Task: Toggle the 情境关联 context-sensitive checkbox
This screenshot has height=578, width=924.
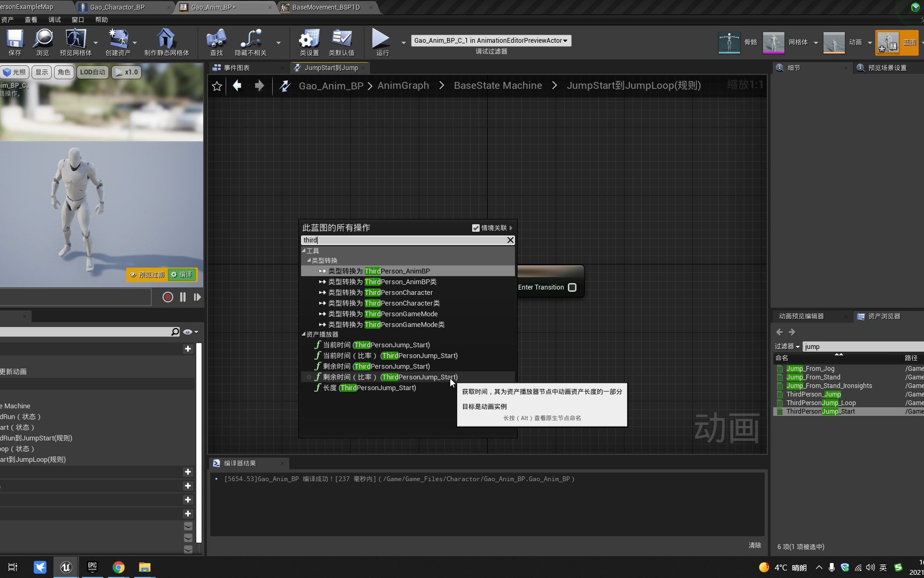Action: coord(475,227)
